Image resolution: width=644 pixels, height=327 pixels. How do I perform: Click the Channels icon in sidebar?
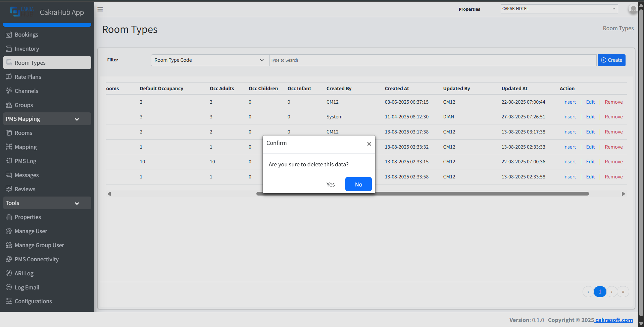[x=9, y=91]
